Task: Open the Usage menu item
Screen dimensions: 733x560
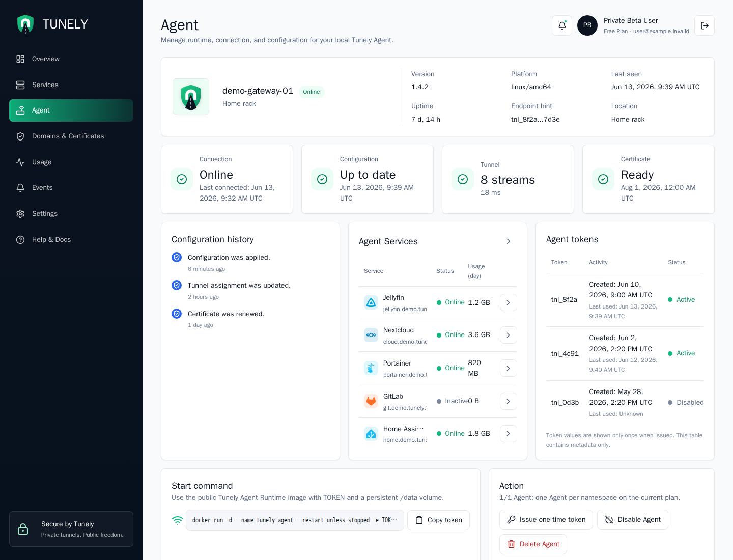Action: 71,162
